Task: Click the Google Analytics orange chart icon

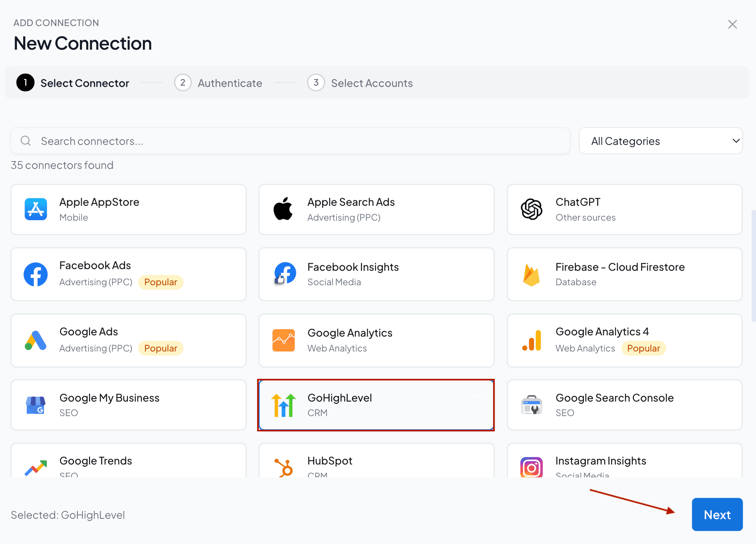Action: point(284,340)
